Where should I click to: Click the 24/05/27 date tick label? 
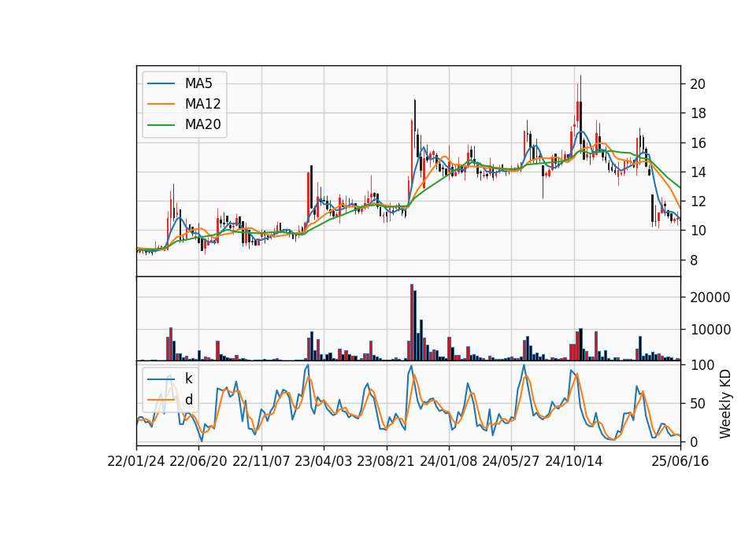(x=511, y=461)
